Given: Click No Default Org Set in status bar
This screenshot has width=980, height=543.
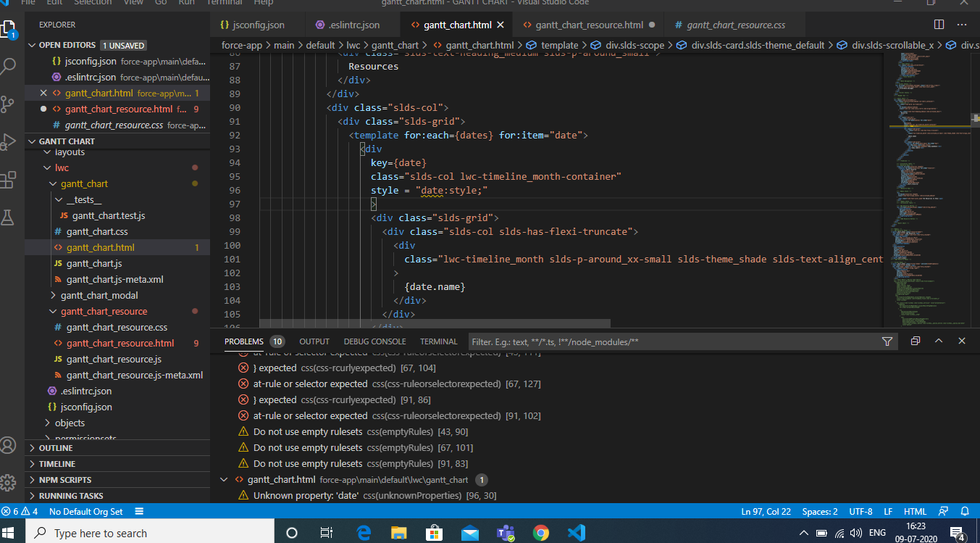Looking at the screenshot, I should tap(85, 511).
